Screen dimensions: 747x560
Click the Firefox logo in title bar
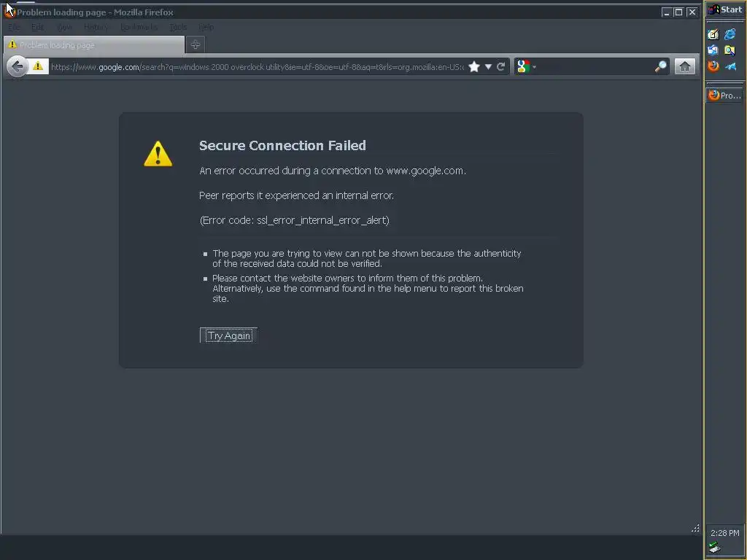[x=9, y=12]
